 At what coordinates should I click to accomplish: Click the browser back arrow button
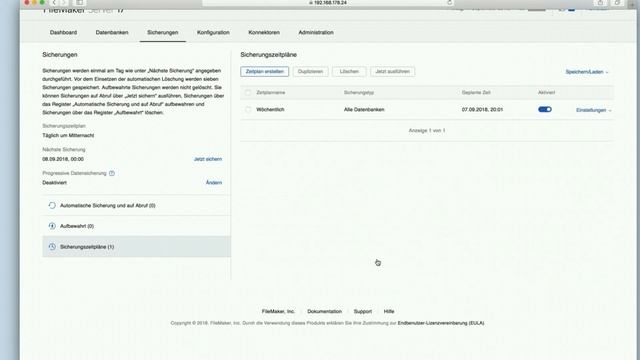coord(54,2)
